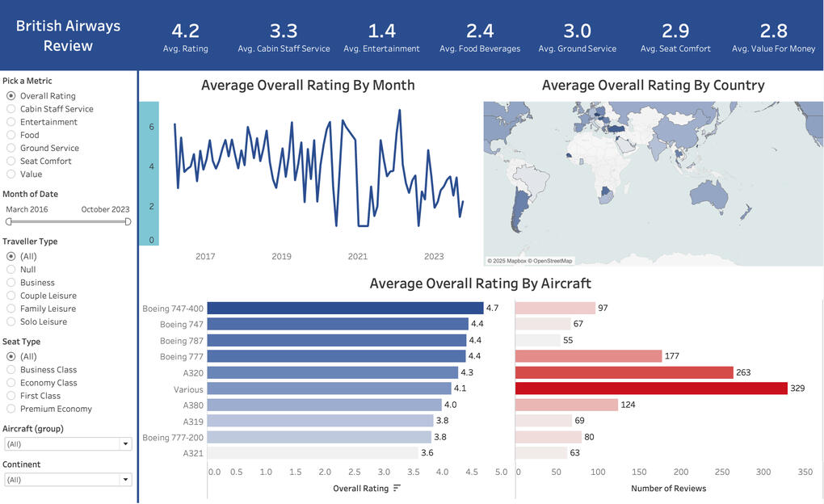
Task: Choose Solo Leisure traveller type
Action: pos(11,321)
